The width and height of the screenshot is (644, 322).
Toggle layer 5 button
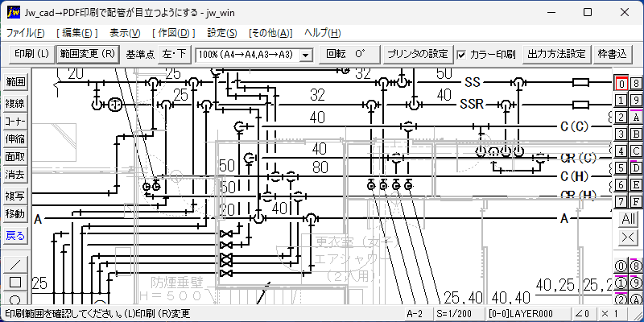(x=621, y=167)
